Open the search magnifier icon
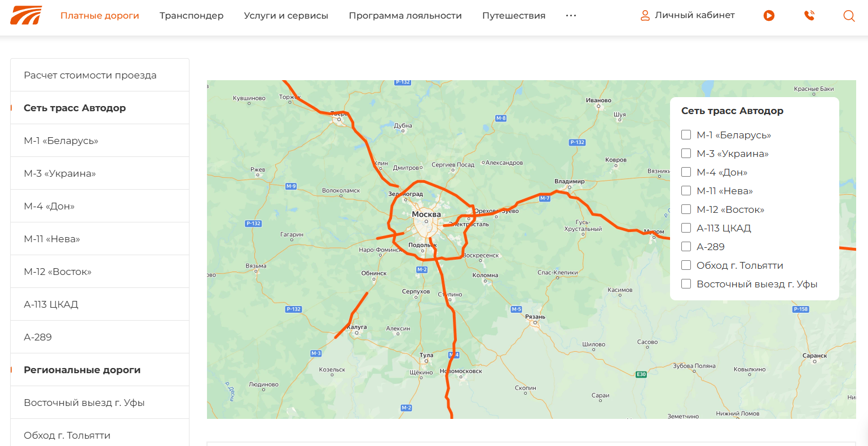Screen dimensions: 868x446 [x=849, y=16]
